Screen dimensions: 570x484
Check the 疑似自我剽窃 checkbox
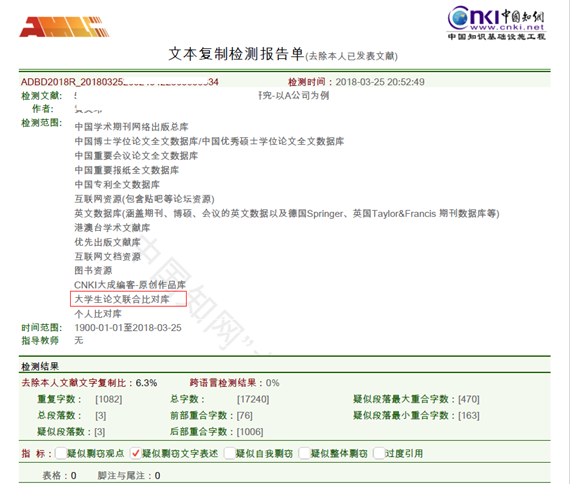point(229,453)
